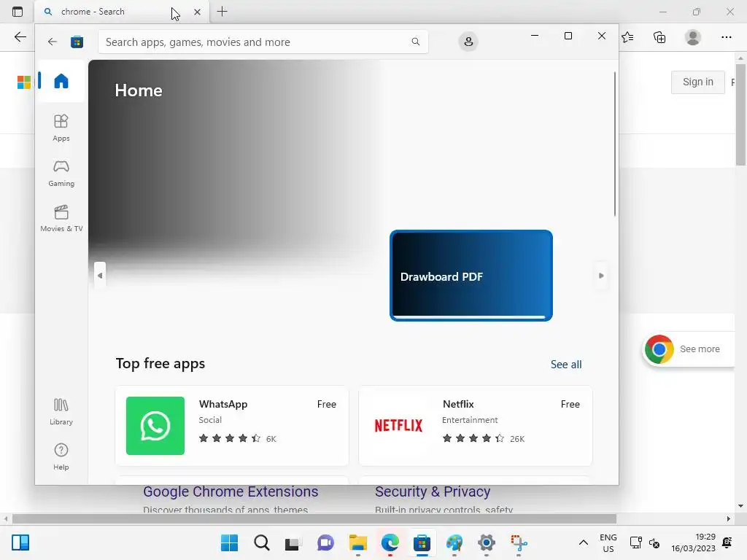Go to Gaming in Store sidebar
Screen dimensions: 747x560
[61, 173]
